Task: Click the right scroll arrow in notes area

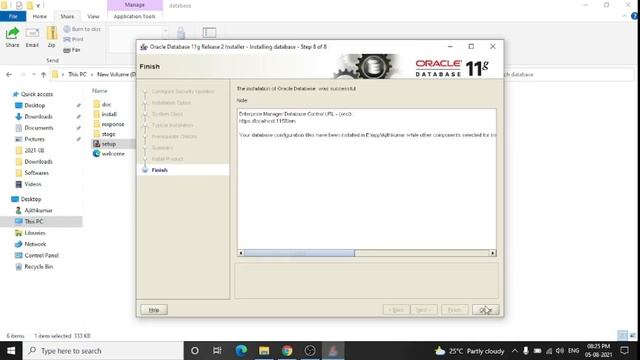Action: click(x=493, y=253)
